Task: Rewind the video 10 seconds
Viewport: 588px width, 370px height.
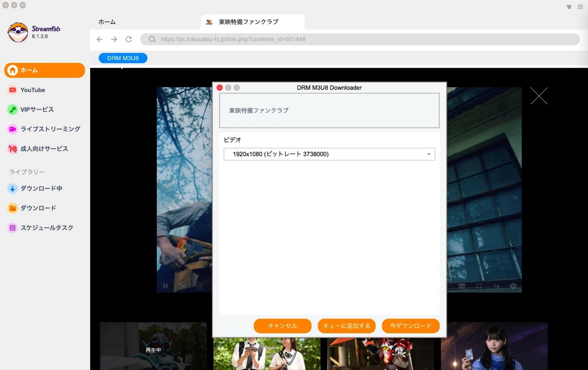Action: [x=182, y=286]
